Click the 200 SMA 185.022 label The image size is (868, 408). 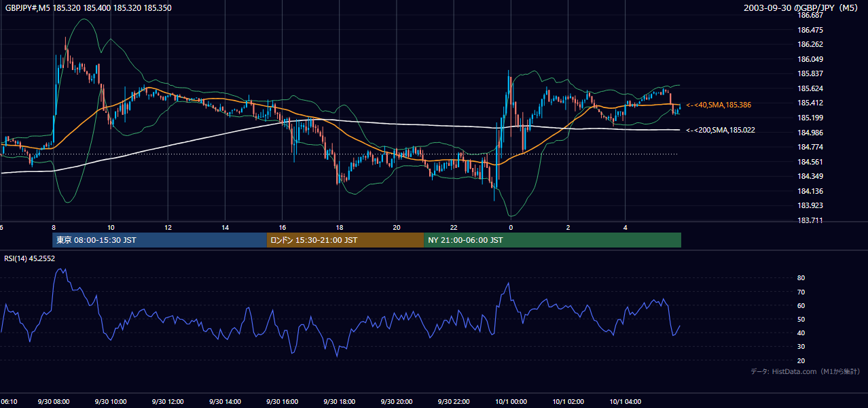pyautogui.click(x=720, y=130)
